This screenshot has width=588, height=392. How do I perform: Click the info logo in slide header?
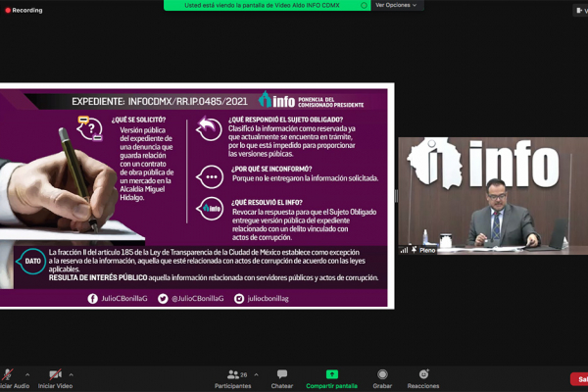[276, 100]
